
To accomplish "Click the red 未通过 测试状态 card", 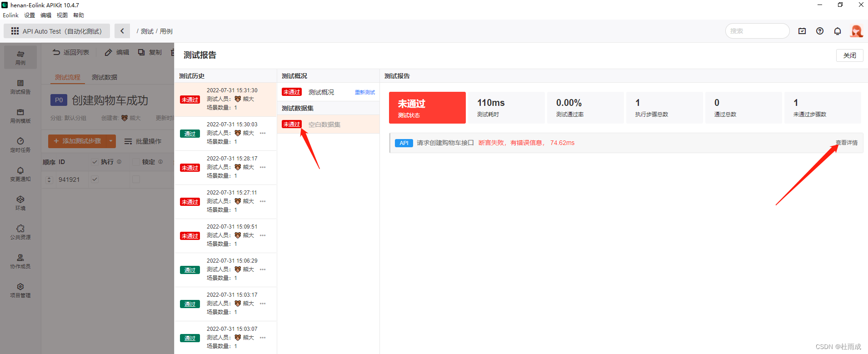I will (427, 108).
